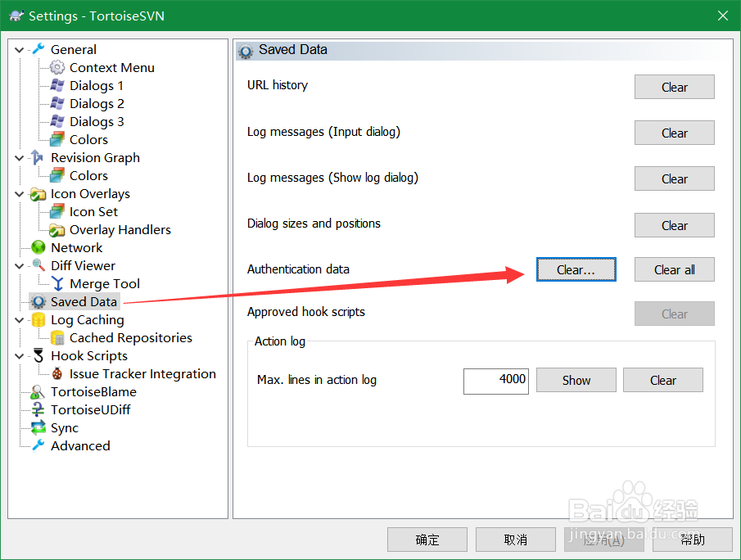Collapse the Log Caching node
Image resolution: width=741 pixels, height=560 pixels.
click(x=20, y=320)
